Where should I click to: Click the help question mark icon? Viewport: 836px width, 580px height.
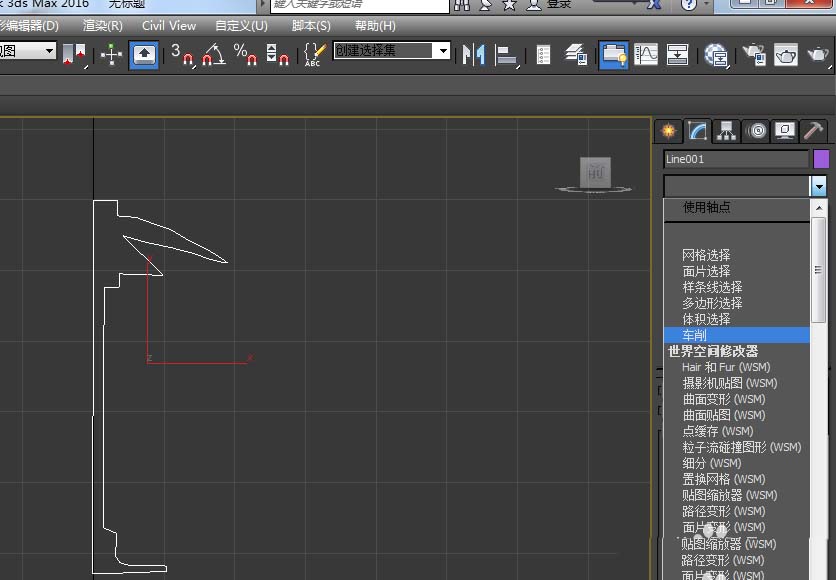click(688, 5)
